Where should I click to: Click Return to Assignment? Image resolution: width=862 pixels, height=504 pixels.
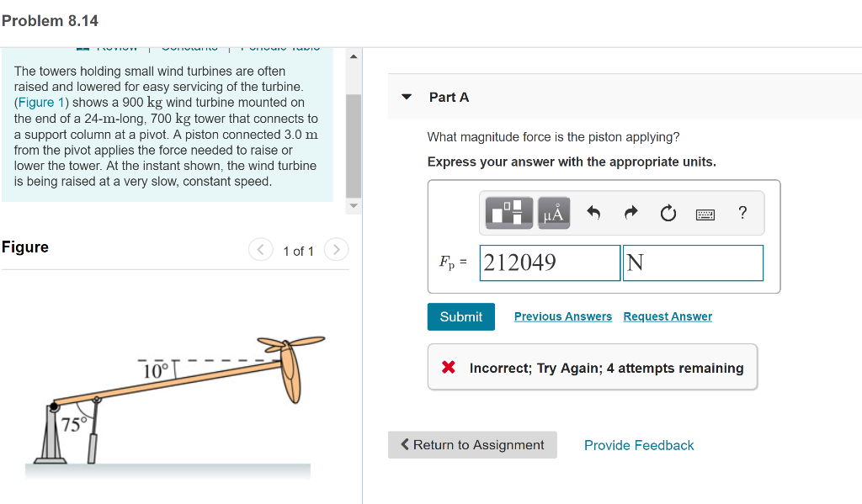(x=472, y=444)
